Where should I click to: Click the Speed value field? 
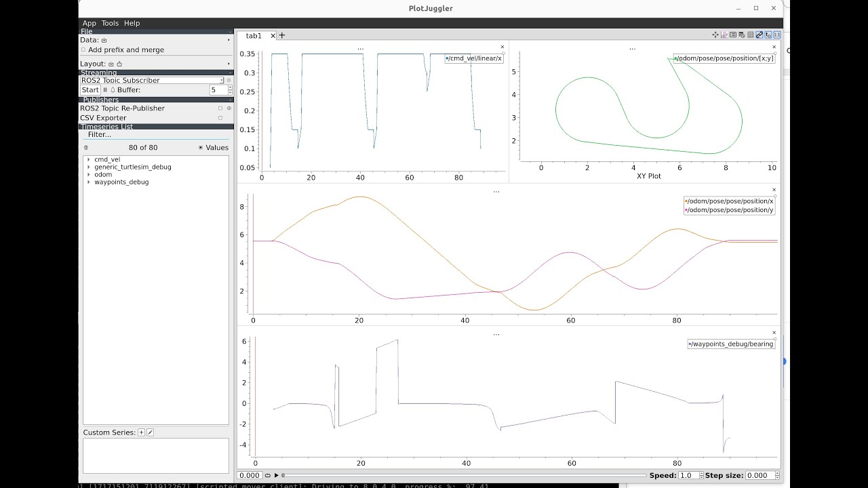690,476
